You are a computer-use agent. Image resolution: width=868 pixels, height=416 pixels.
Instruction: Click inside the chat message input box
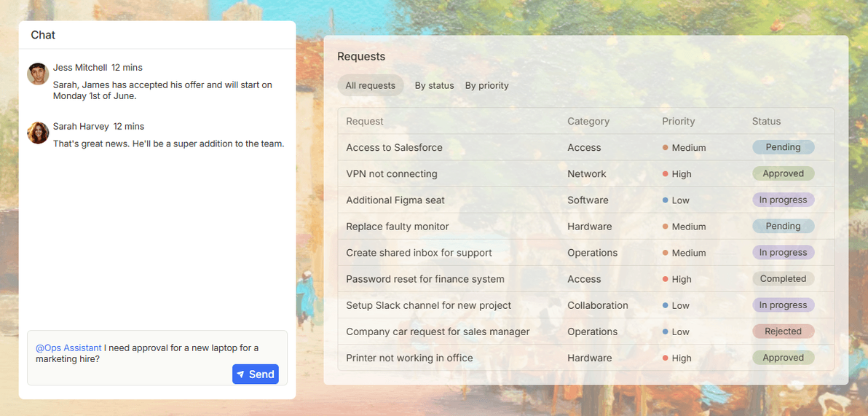point(157,358)
